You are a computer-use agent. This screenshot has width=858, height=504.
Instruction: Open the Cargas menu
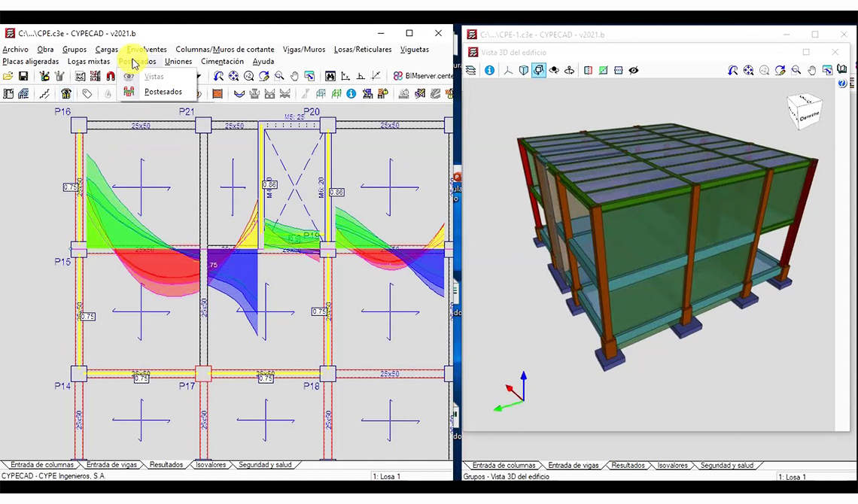(x=107, y=49)
